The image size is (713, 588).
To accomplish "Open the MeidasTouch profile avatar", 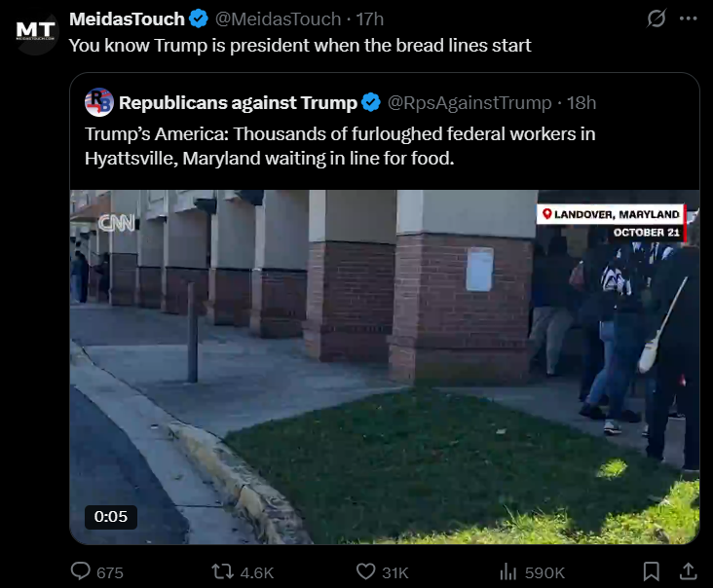I will 35,33.
